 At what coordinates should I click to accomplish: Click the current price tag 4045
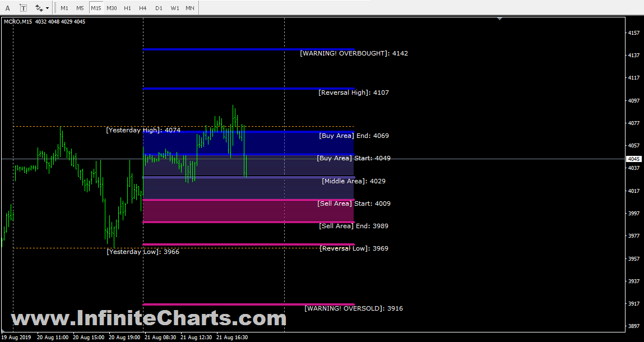pos(633,159)
